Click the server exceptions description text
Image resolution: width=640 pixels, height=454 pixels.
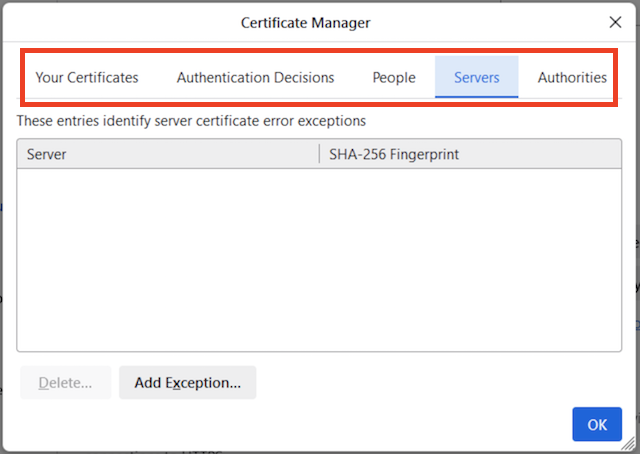[x=191, y=121]
